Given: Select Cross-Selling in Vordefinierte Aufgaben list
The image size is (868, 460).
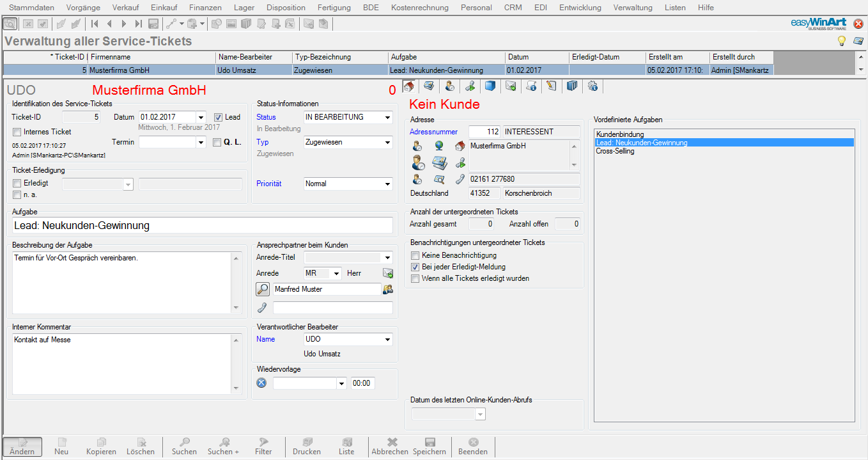Looking at the screenshot, I should click(x=615, y=152).
